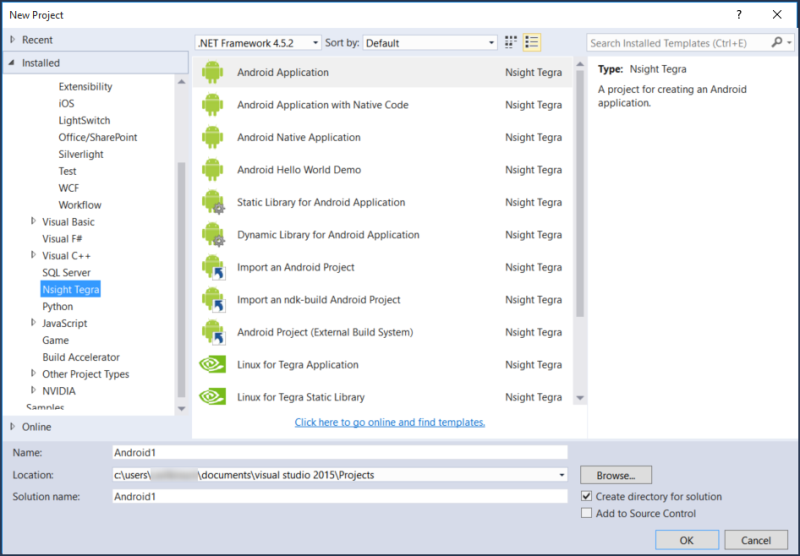This screenshot has height=556, width=800.
Task: Open the search options dropdown arrow
Action: click(789, 43)
